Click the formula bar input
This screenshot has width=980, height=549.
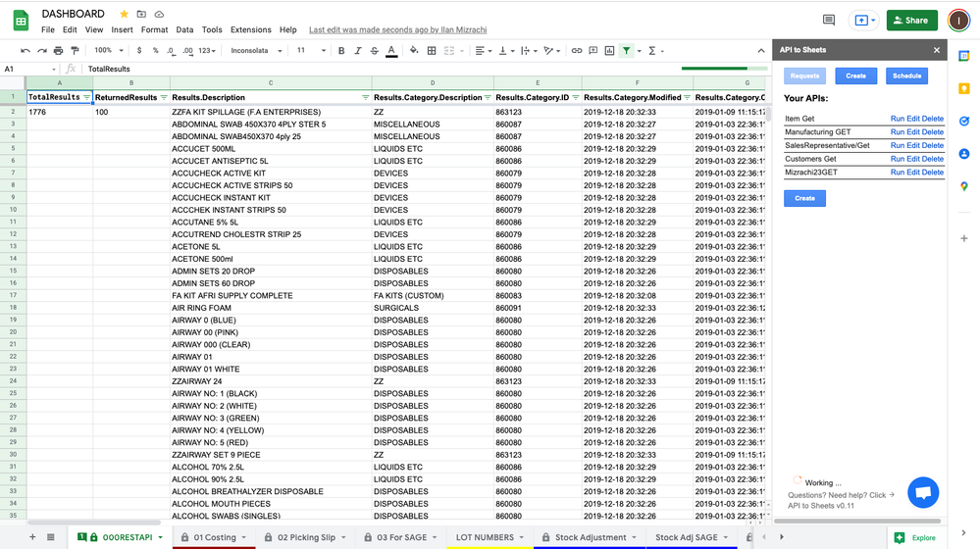pos(382,69)
